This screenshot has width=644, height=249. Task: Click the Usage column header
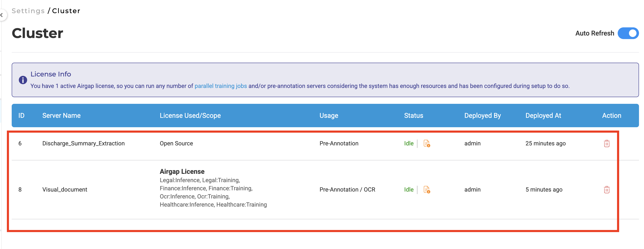[328, 115]
